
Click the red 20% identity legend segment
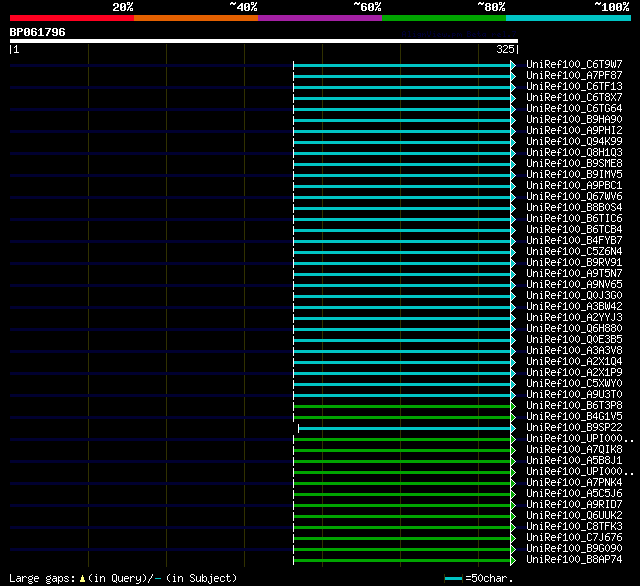pyautogui.click(x=72, y=18)
